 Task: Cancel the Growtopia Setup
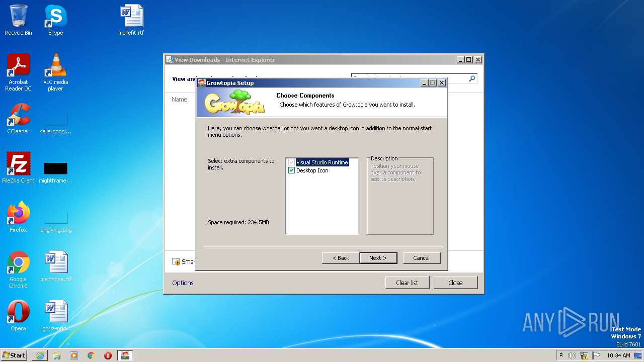pos(421,258)
